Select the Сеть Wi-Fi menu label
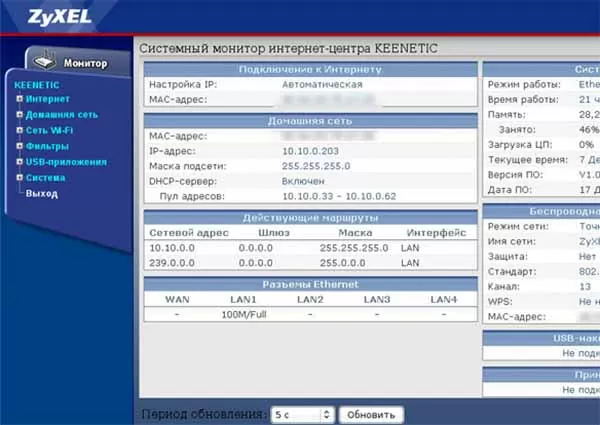This screenshot has height=425, width=600. click(50, 131)
